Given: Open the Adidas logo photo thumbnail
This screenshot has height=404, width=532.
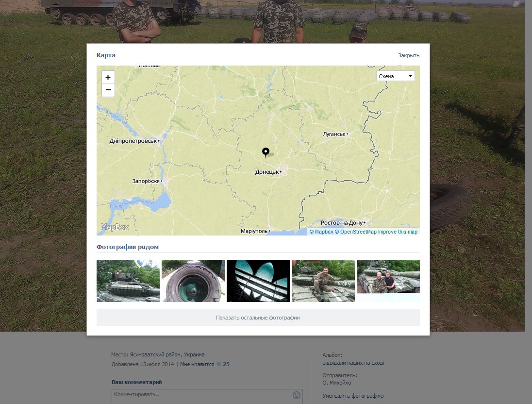Looking at the screenshot, I should coord(258,281).
